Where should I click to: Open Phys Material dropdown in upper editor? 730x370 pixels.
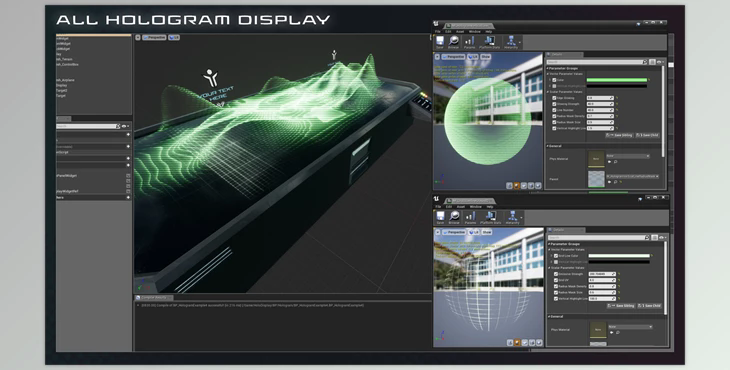[x=628, y=156]
